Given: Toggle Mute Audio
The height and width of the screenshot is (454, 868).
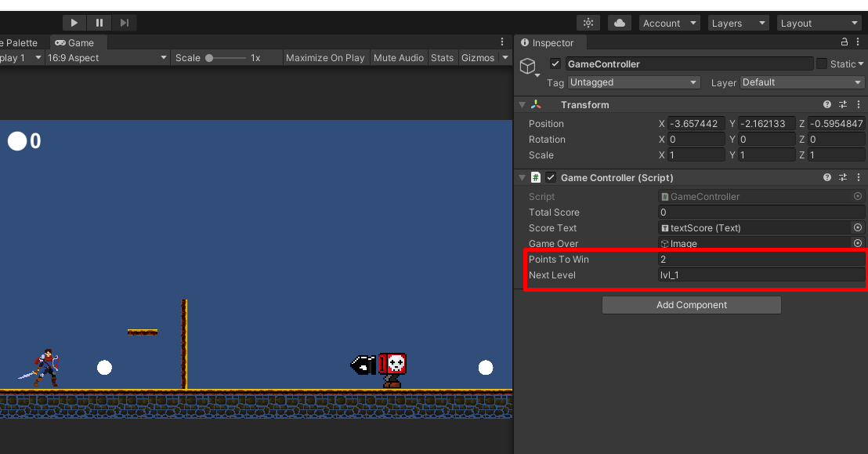Looking at the screenshot, I should tap(399, 58).
